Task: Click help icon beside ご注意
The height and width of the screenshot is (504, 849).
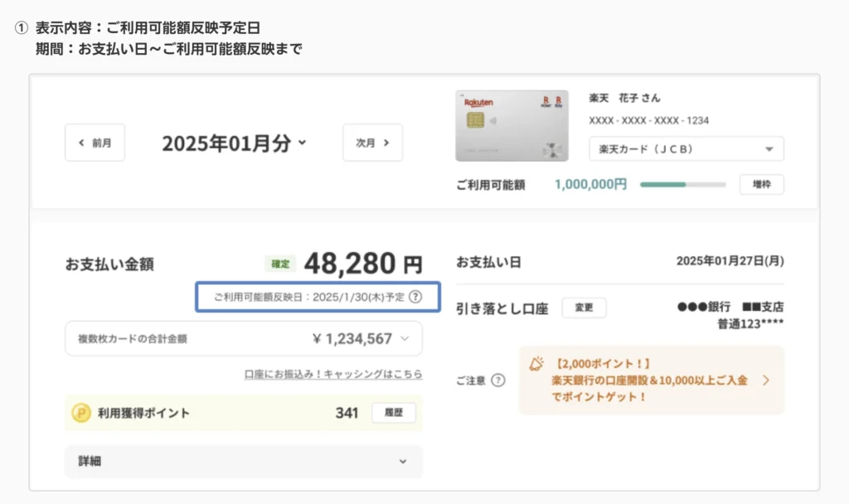Action: (x=498, y=380)
